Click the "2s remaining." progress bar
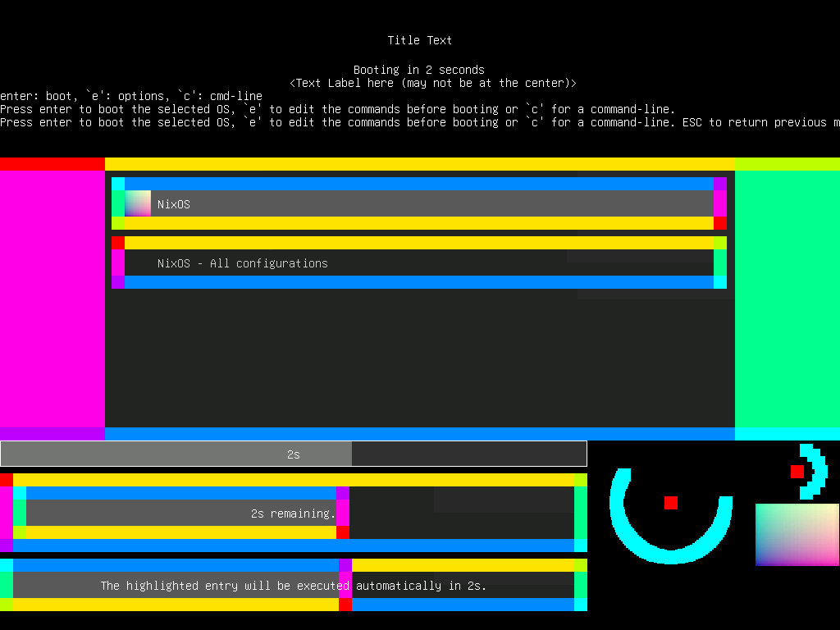The height and width of the screenshot is (630, 840). tap(293, 514)
